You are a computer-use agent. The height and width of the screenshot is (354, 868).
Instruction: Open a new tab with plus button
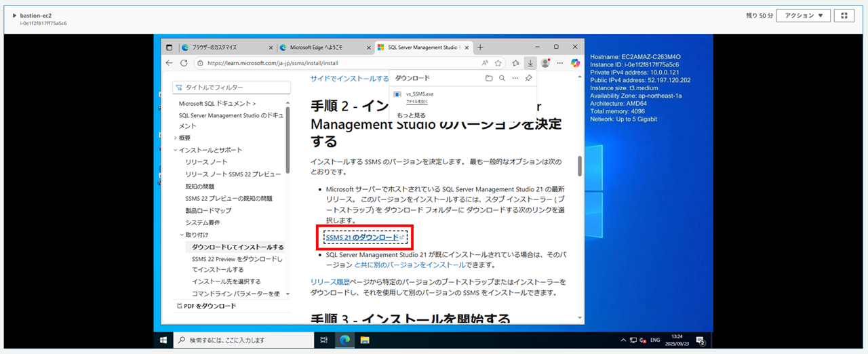pos(480,47)
